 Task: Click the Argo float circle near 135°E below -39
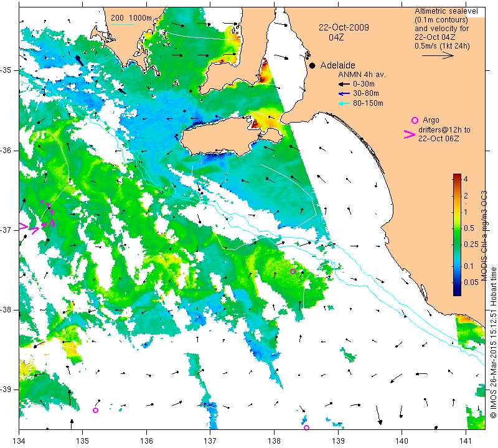pyautogui.click(x=95, y=410)
